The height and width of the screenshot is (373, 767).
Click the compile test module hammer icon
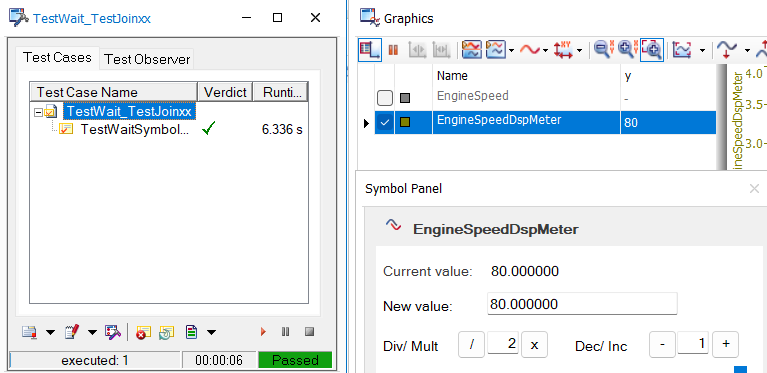113,332
